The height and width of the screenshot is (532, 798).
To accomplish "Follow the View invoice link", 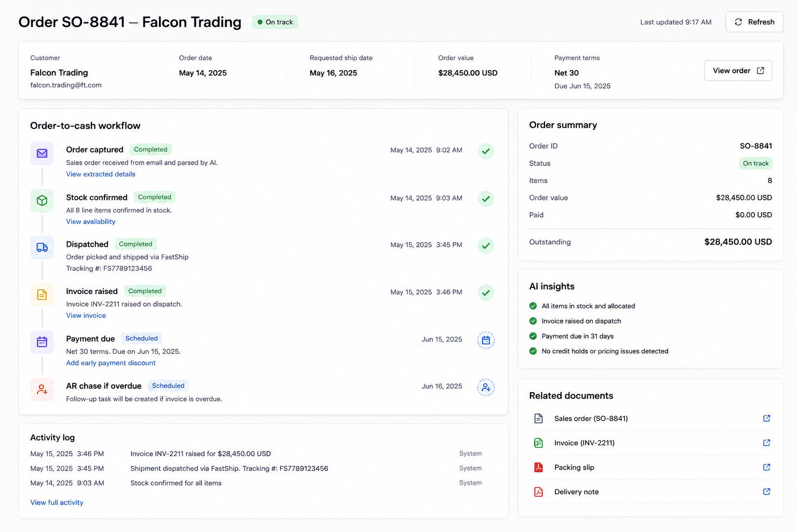I will (x=86, y=315).
